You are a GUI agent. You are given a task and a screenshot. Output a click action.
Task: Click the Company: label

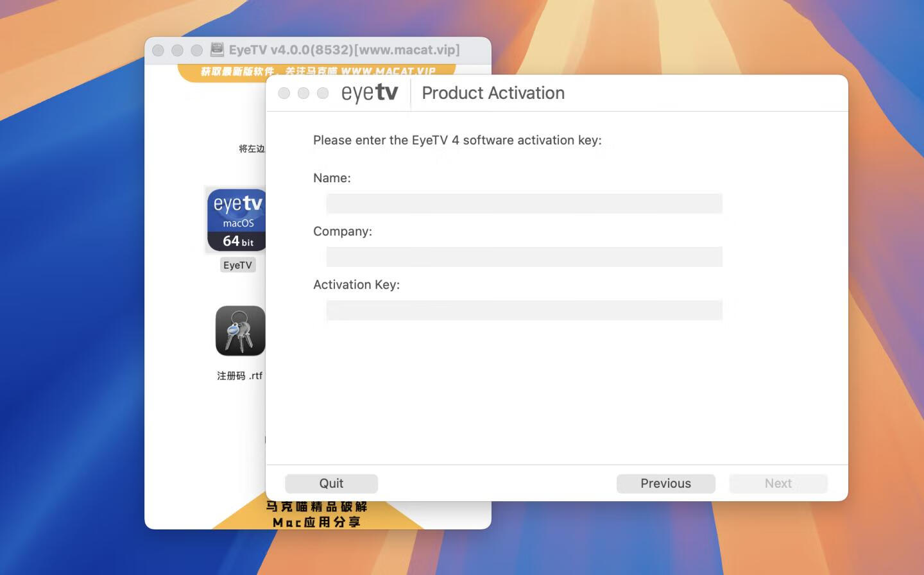coord(342,231)
